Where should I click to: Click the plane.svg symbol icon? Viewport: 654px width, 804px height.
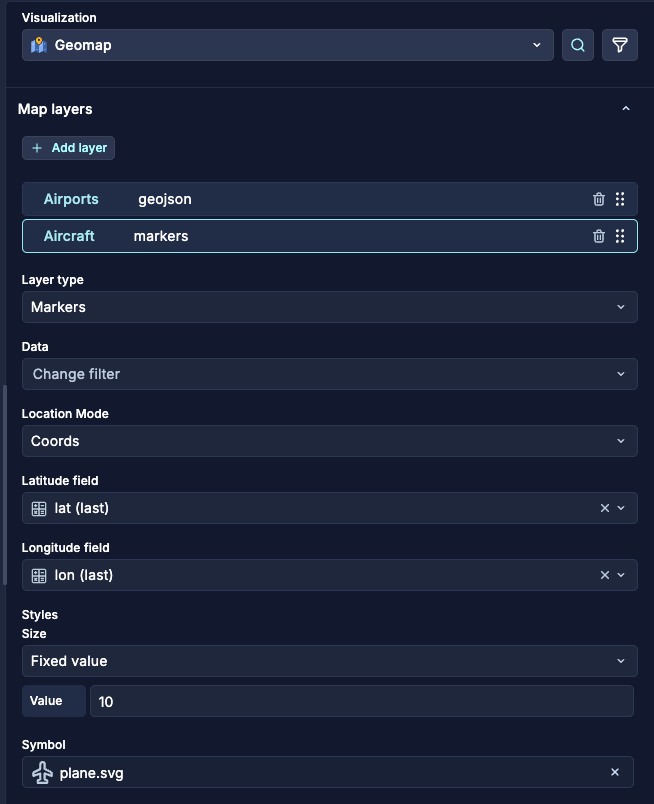click(x=42, y=772)
